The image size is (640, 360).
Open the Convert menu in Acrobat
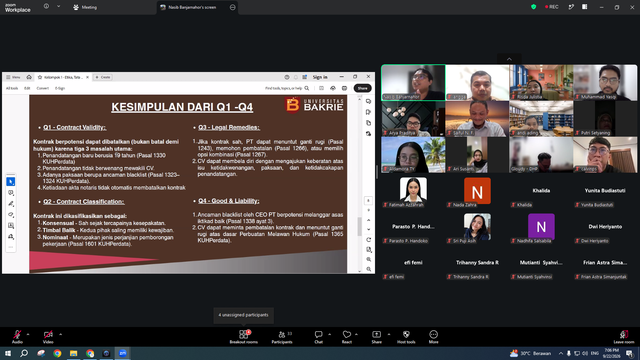[42, 88]
